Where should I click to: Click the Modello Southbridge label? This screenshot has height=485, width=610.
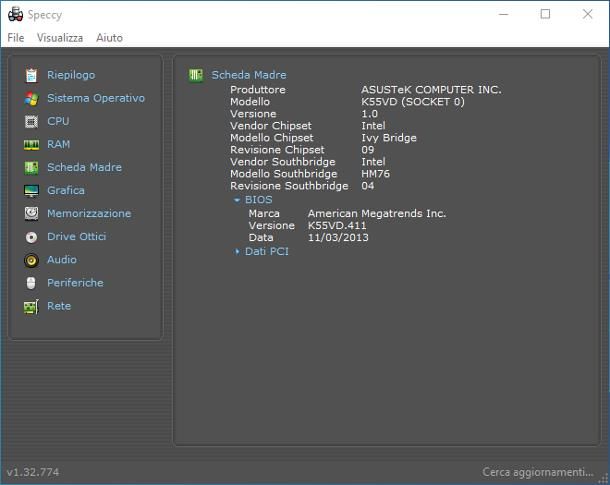(x=284, y=174)
